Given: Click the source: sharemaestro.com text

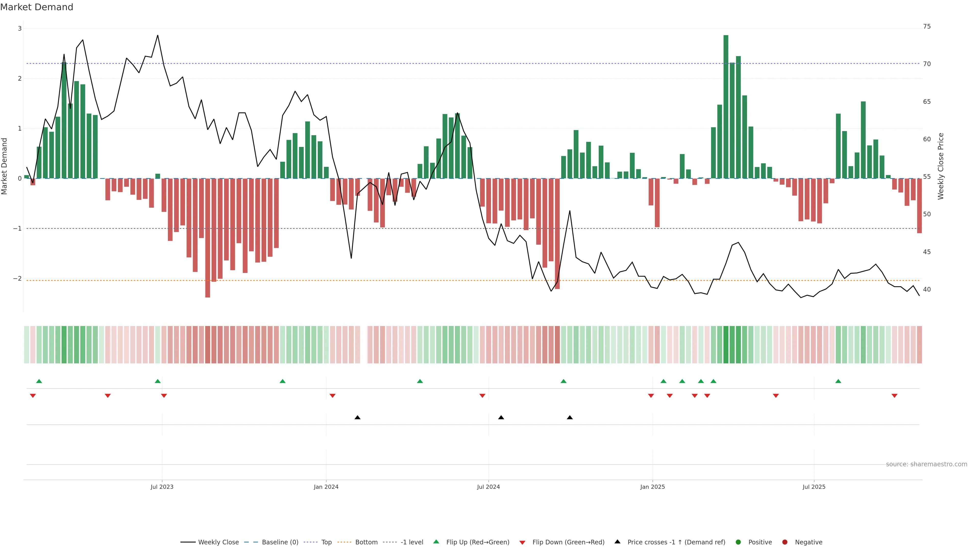Looking at the screenshot, I should click(926, 464).
